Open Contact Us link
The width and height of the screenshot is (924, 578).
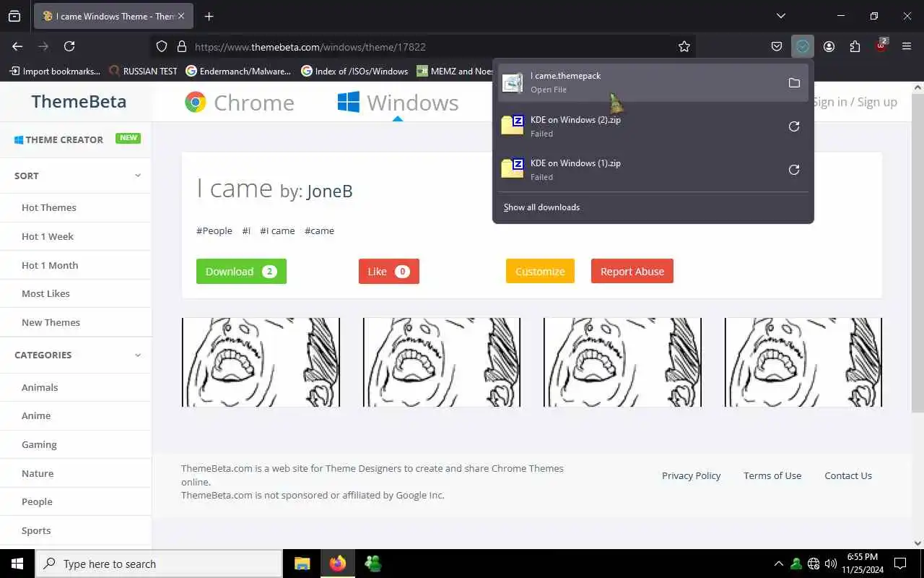click(x=848, y=475)
